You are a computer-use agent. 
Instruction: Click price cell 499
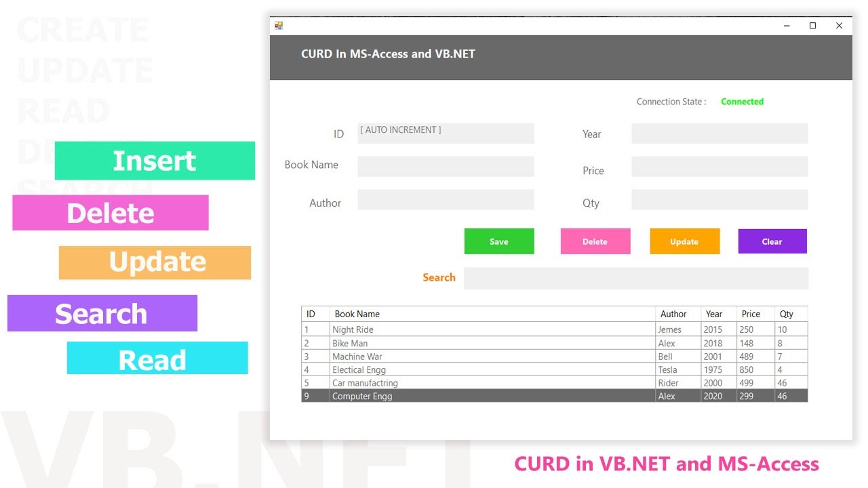pyautogui.click(x=756, y=383)
